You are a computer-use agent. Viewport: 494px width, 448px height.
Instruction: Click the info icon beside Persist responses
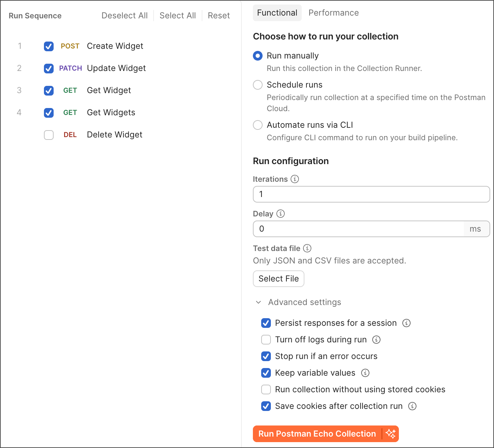pos(406,323)
